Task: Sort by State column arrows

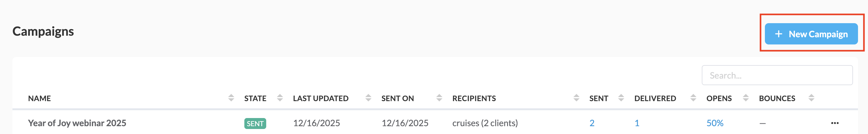Action: tap(280, 98)
